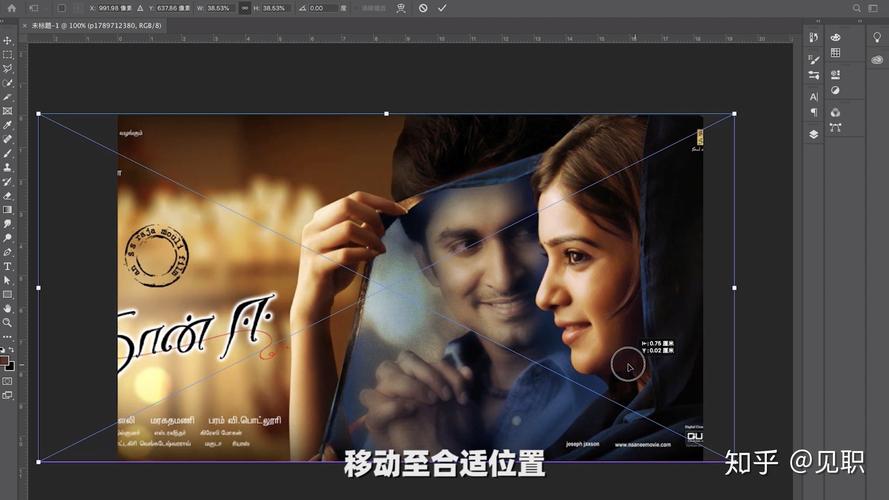Select the Zoom tool in toolbar
The image size is (889, 500).
(x=7, y=322)
